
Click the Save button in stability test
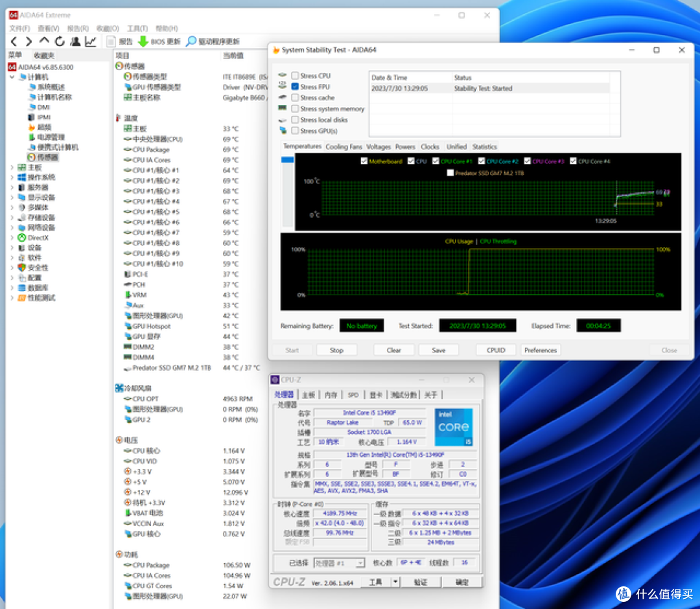(x=438, y=350)
